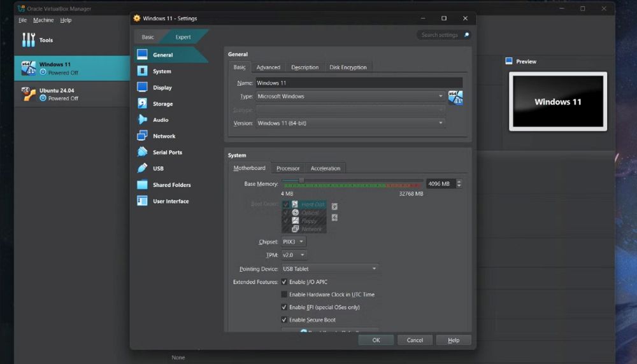Image resolution: width=637 pixels, height=364 pixels.
Task: Select the Display monitor icon
Action: point(142,87)
